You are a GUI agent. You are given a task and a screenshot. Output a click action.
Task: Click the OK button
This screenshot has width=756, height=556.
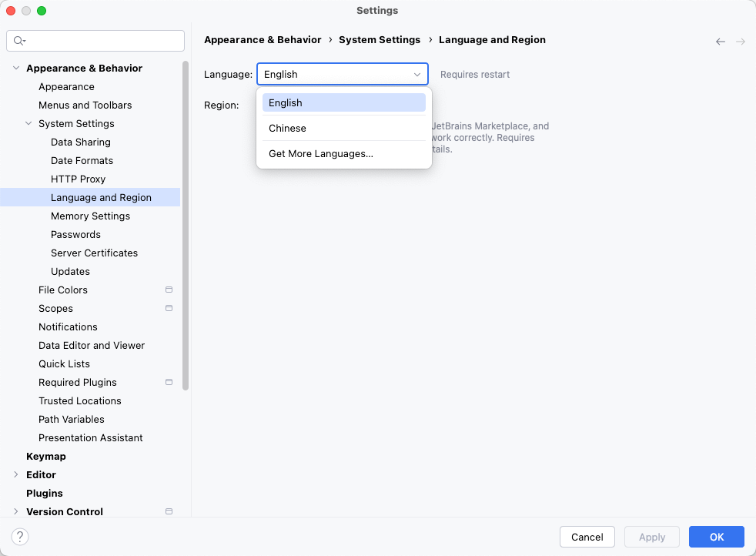click(717, 538)
